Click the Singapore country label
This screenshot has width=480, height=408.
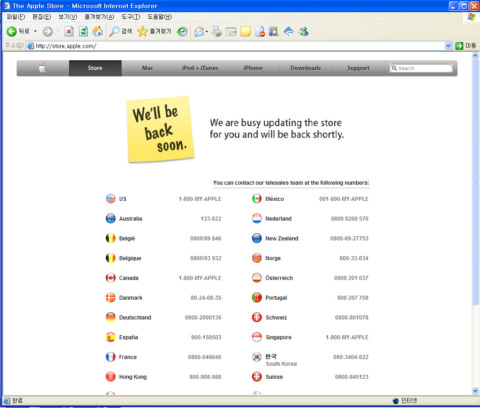(278, 337)
